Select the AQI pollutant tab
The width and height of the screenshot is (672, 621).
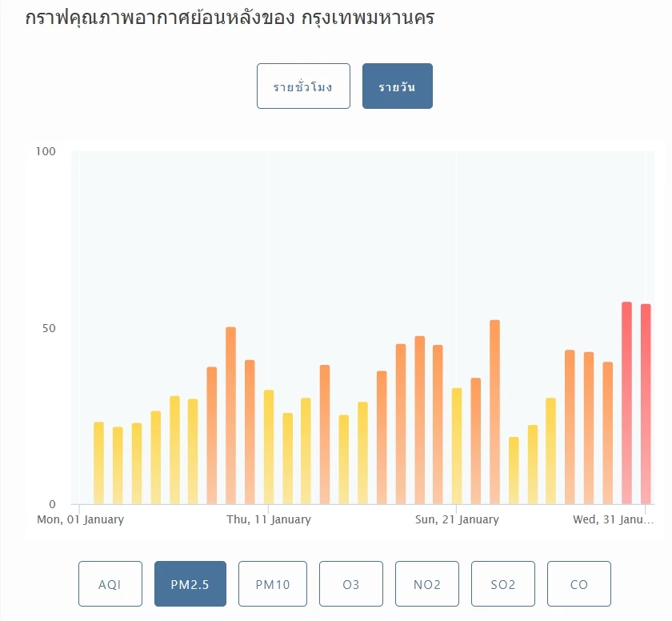110,583
